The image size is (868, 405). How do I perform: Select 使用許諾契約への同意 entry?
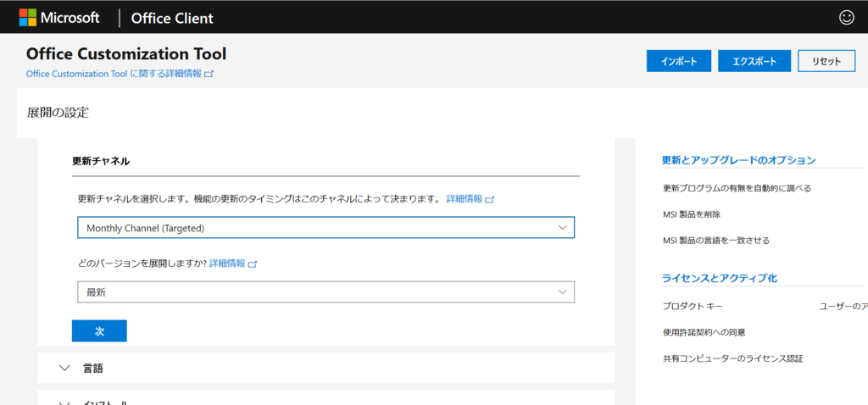pos(704,332)
